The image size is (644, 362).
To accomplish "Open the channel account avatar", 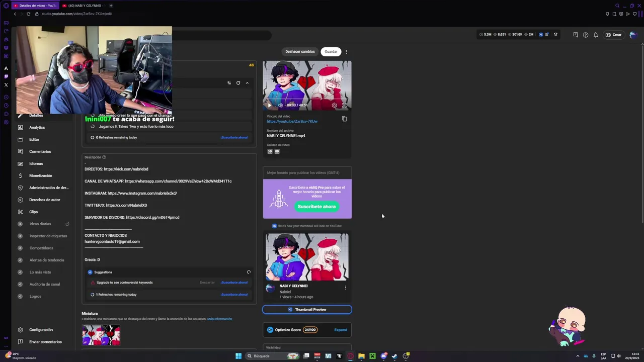I will click(633, 35).
